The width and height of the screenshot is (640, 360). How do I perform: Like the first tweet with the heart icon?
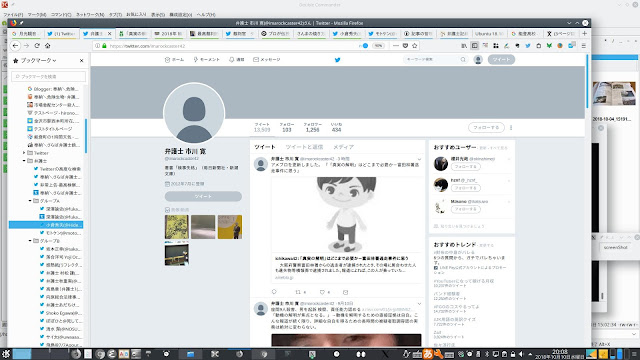pyautogui.click(x=322, y=292)
